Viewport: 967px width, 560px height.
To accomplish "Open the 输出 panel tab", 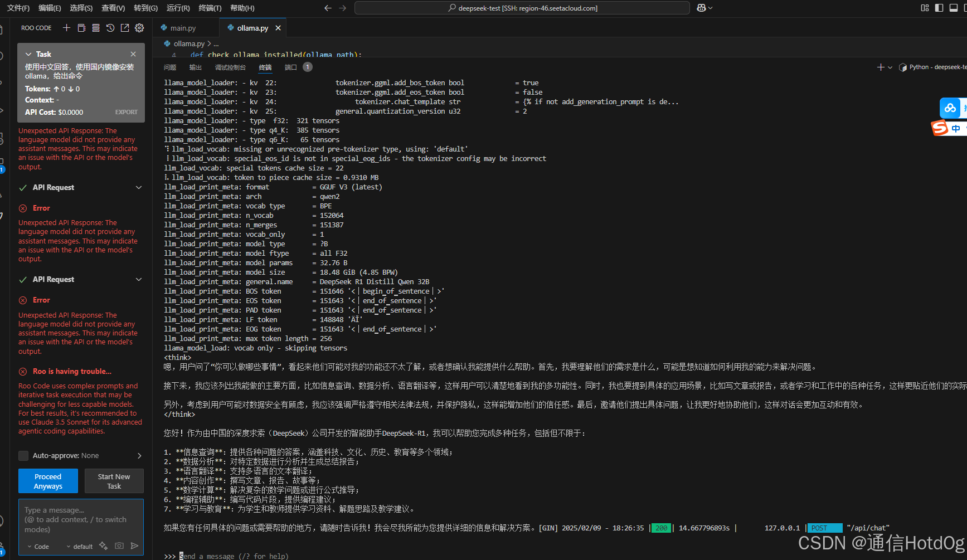I will (x=196, y=67).
